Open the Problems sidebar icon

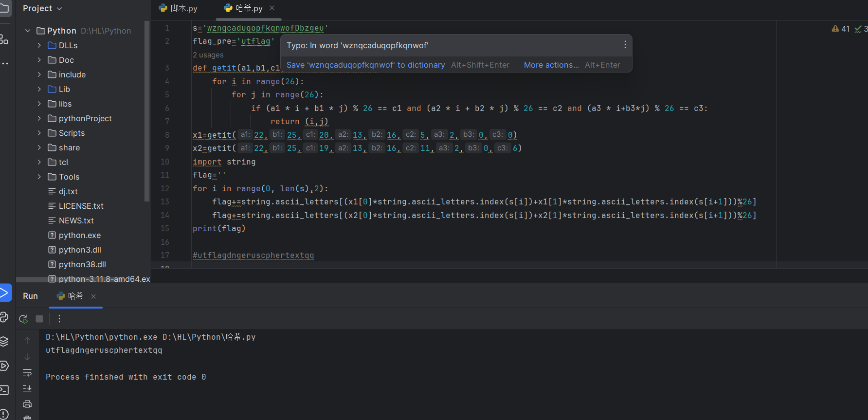pyautogui.click(x=4, y=414)
